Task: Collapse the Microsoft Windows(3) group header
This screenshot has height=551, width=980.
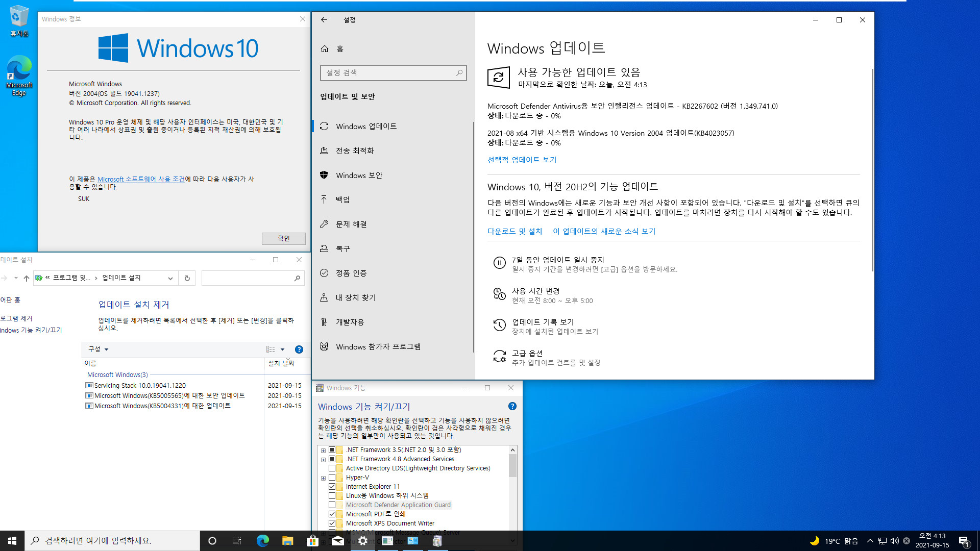Action: point(117,375)
